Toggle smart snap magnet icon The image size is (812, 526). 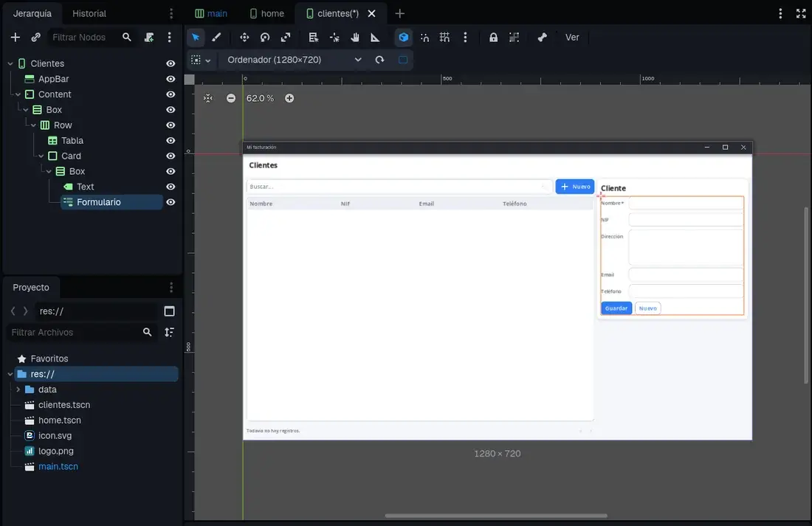(x=424, y=38)
